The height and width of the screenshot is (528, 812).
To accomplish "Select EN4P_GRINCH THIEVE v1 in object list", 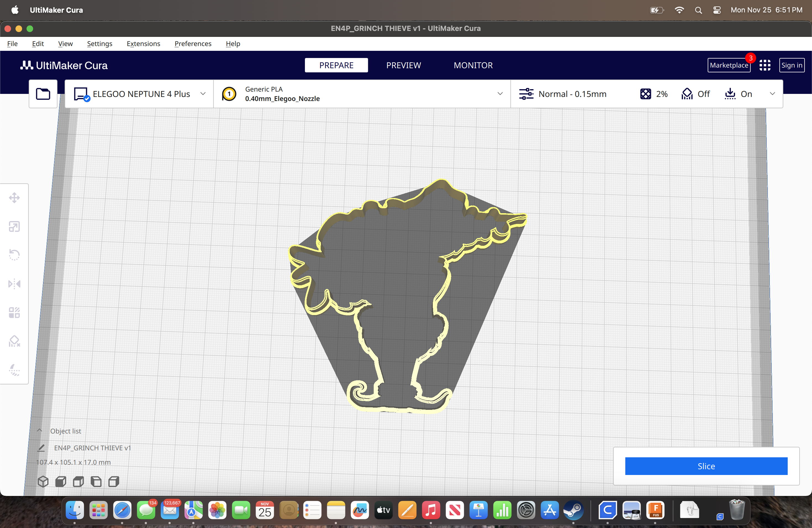I will coord(93,448).
